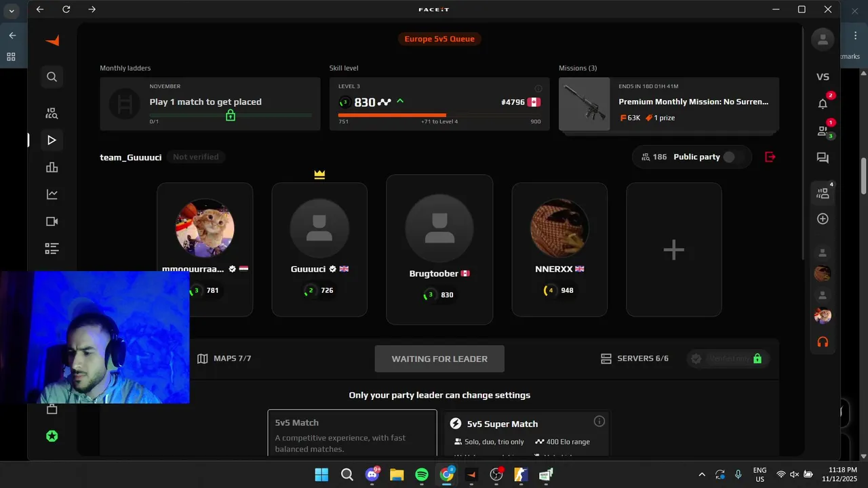Click the #4796 ranking text

pyautogui.click(x=513, y=102)
